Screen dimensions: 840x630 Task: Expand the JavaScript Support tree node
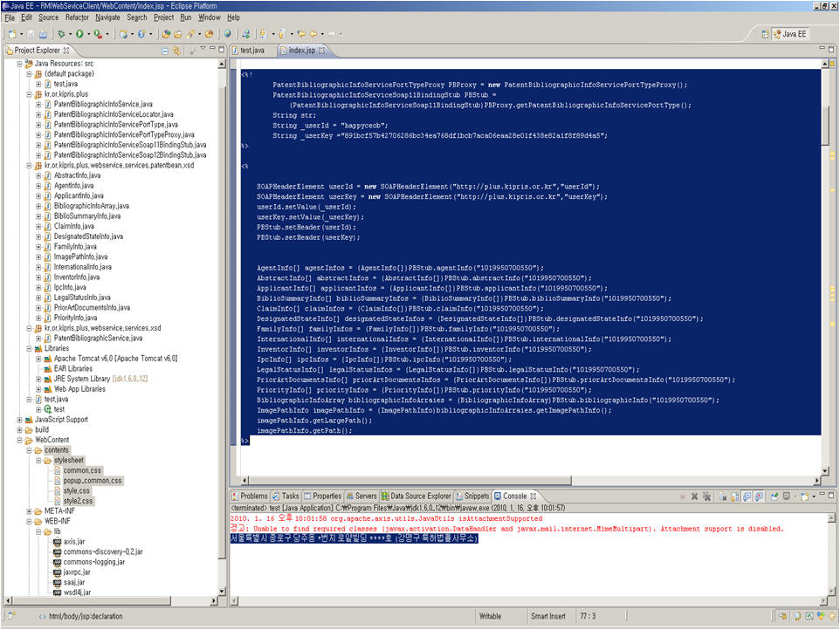tap(19, 419)
